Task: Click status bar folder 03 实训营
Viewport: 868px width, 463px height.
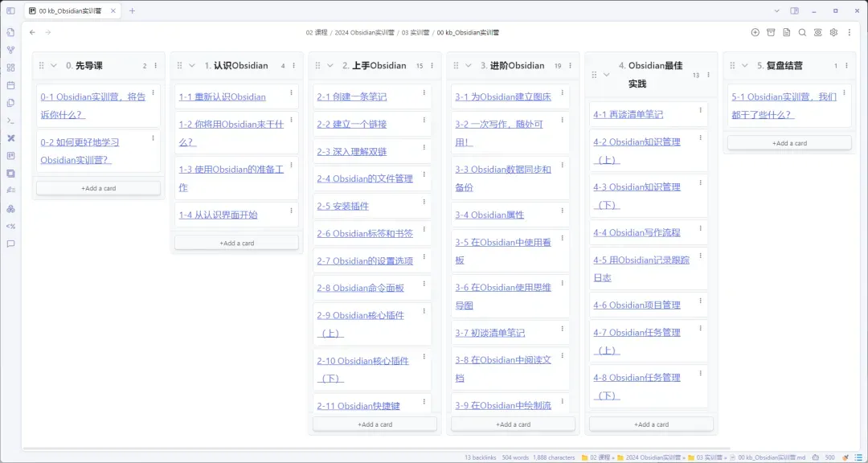Action: click(706, 457)
